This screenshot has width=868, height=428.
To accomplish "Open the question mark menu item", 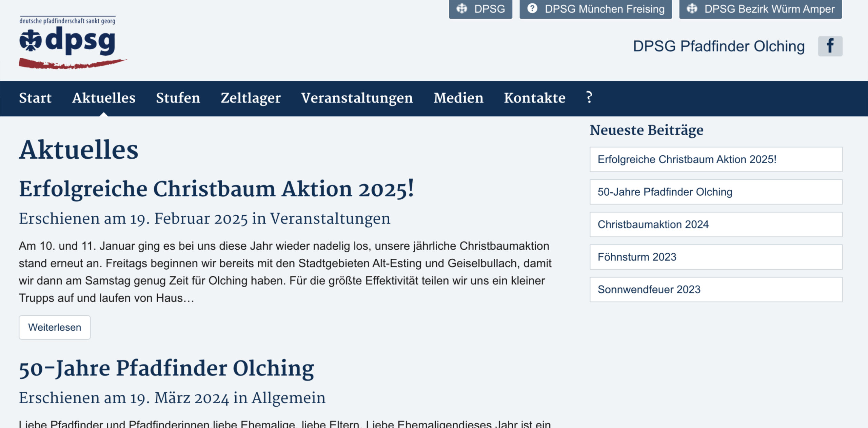I will pos(589,98).
